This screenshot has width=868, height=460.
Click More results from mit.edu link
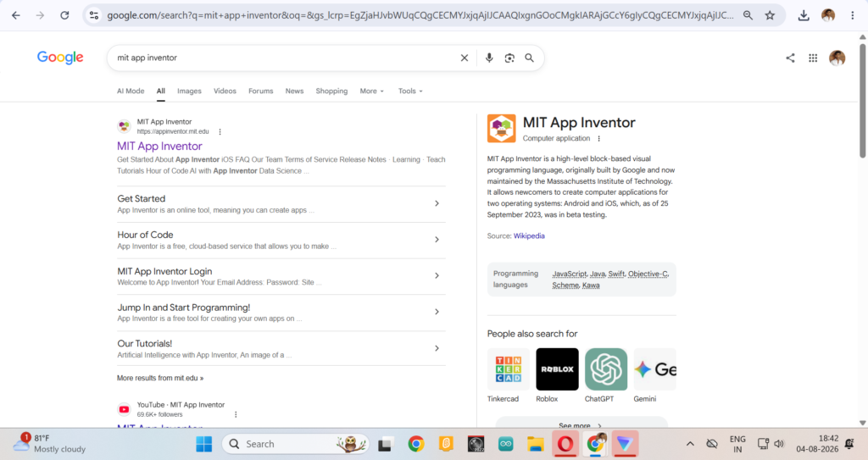point(160,378)
